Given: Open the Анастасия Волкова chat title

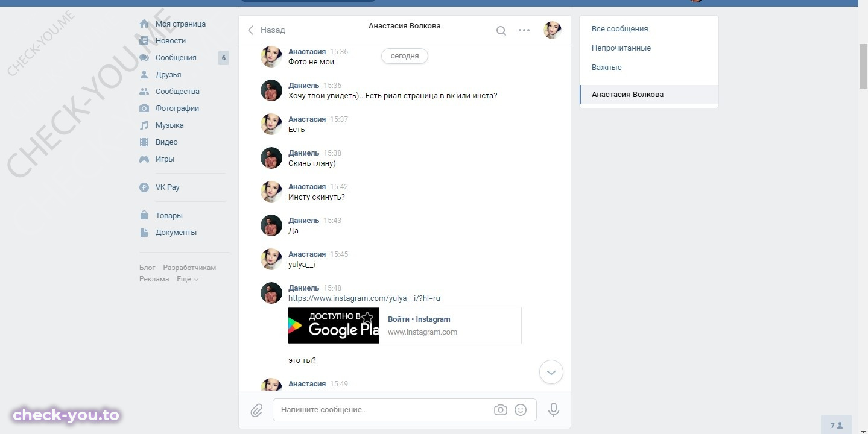Looking at the screenshot, I should point(405,26).
